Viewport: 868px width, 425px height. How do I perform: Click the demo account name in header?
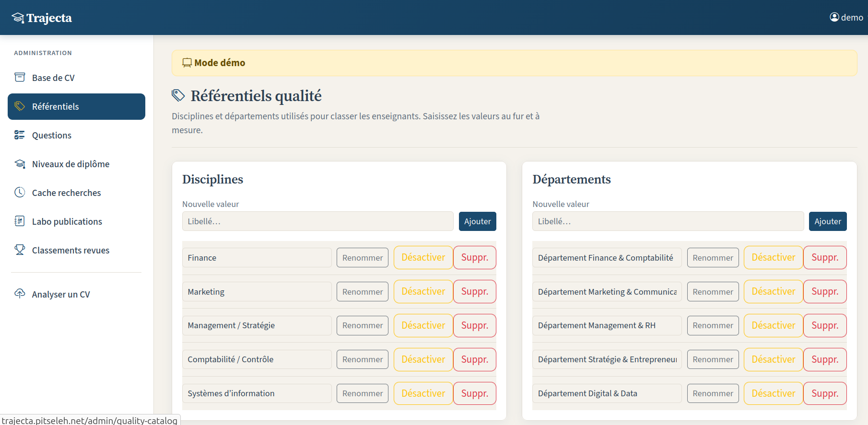point(852,18)
